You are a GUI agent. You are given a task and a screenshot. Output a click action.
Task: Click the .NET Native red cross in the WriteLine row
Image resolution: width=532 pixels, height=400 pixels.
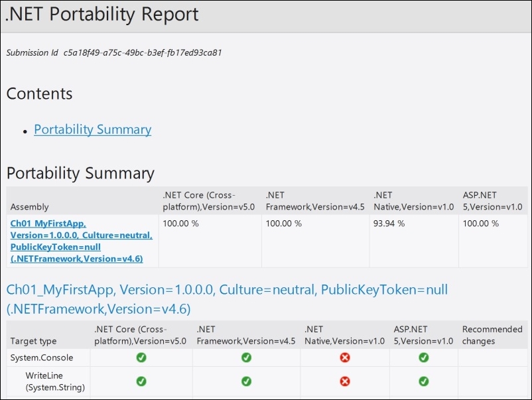pos(345,381)
